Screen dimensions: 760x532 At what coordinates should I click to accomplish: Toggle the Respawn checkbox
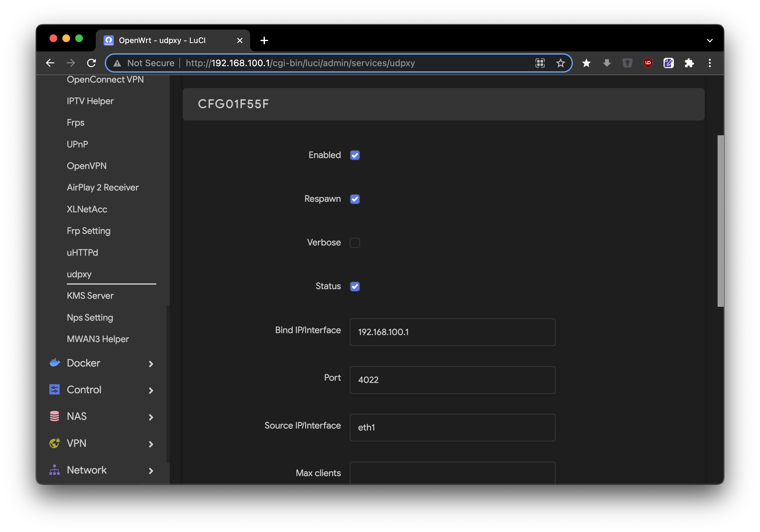click(355, 199)
